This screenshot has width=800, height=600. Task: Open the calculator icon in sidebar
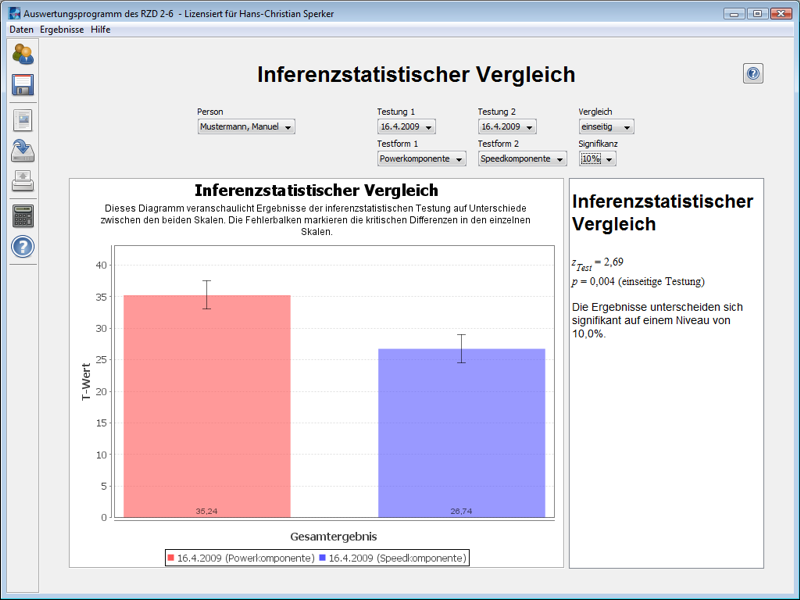coord(22,215)
